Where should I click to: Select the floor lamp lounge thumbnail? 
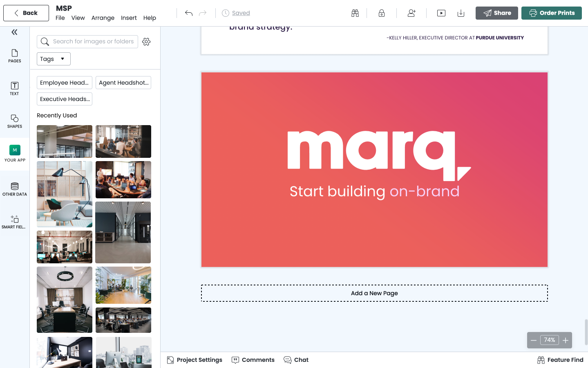pos(65,194)
